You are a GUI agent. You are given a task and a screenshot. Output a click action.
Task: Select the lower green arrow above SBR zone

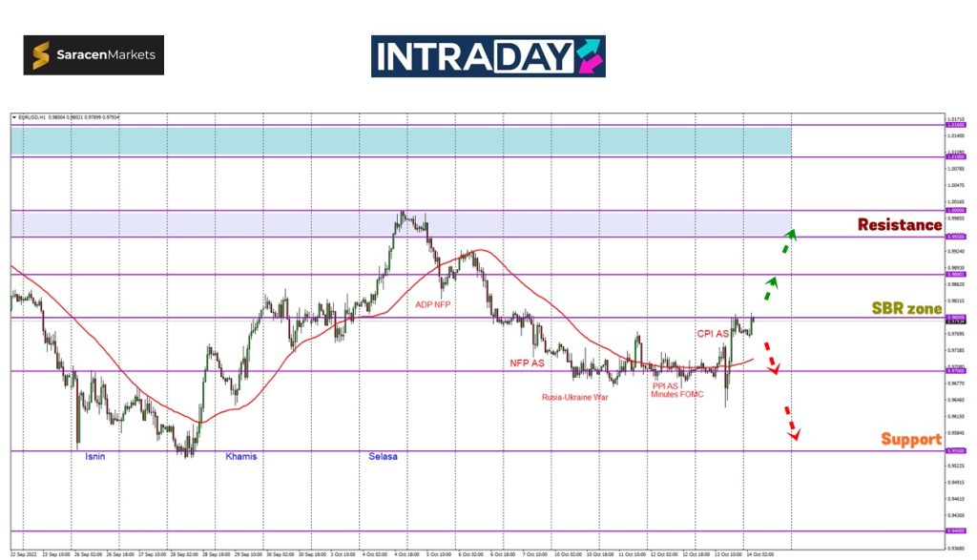(770, 287)
